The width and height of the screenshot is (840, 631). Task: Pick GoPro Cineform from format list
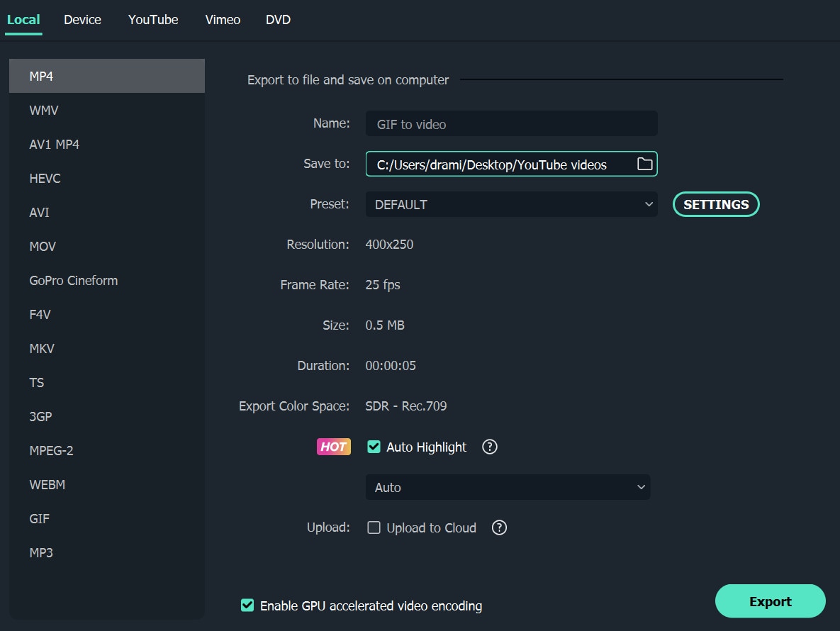pyautogui.click(x=74, y=280)
